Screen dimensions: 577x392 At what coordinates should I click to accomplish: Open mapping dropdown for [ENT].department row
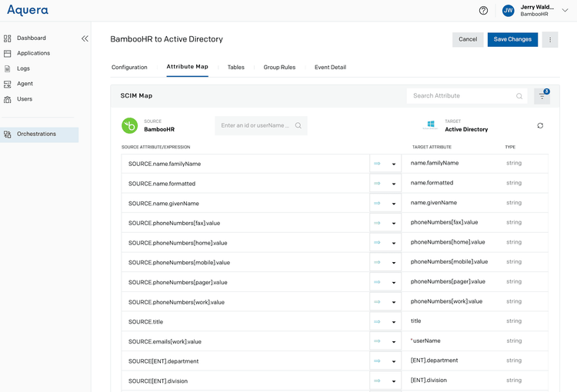coord(394,361)
